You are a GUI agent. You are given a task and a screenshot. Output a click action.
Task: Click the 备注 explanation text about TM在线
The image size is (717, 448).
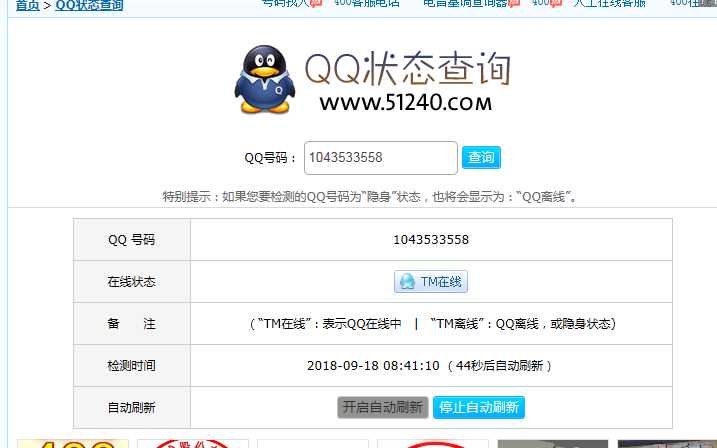point(433,324)
